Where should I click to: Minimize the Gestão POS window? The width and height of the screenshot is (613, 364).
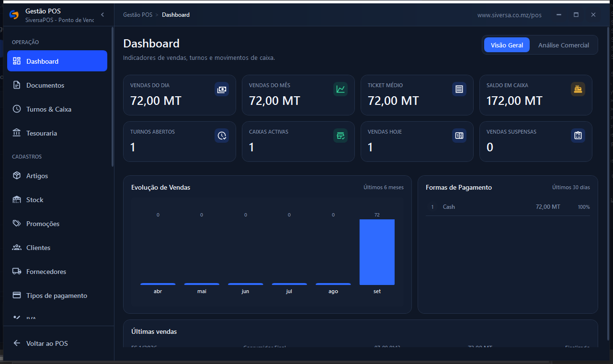[559, 15]
